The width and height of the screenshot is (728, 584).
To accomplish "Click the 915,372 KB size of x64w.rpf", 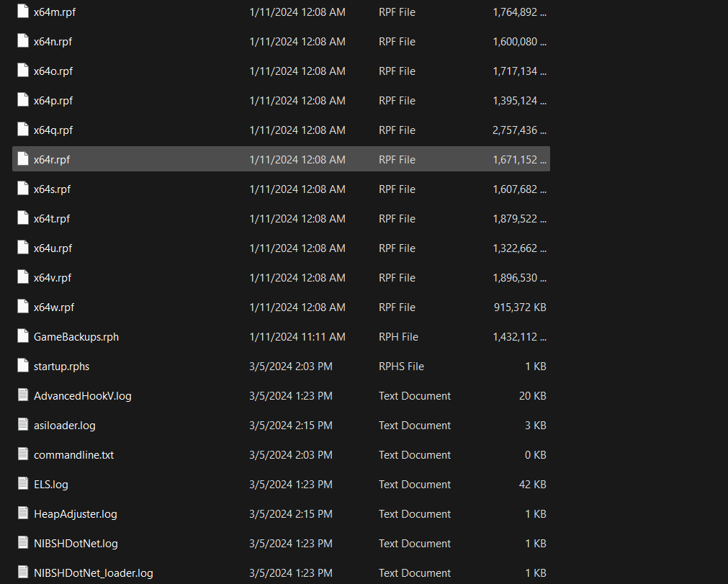I will pyautogui.click(x=520, y=307).
